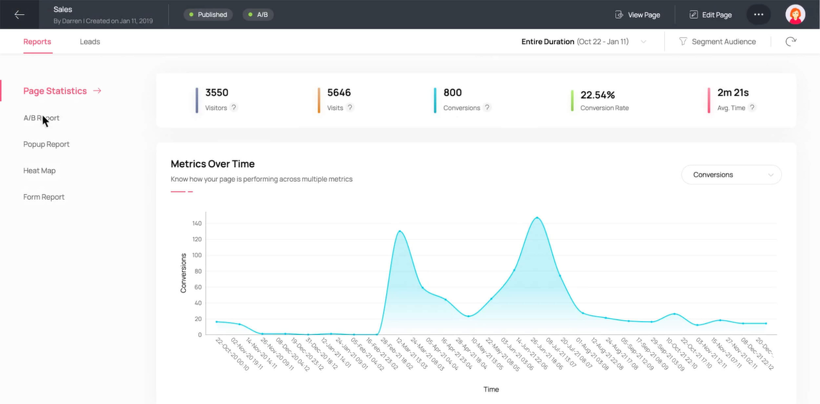Click the highest peak on conversions chart
The image size is (820, 404).
pyautogui.click(x=537, y=218)
